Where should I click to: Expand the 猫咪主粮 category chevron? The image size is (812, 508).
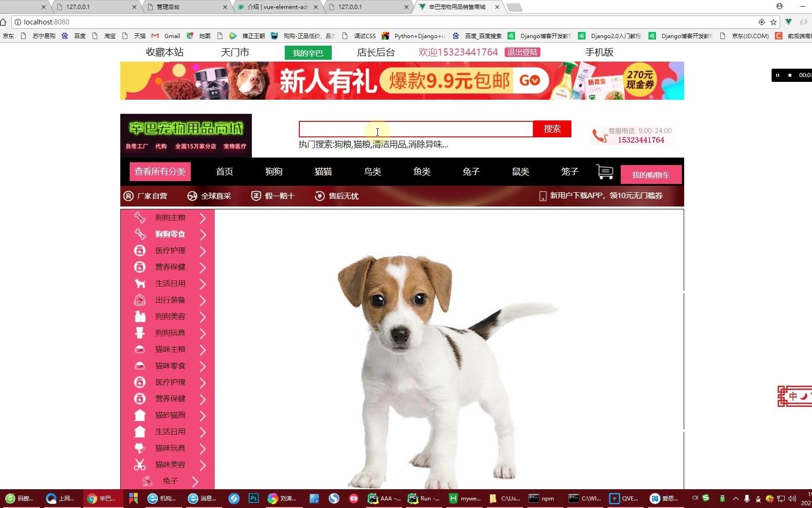pos(203,349)
